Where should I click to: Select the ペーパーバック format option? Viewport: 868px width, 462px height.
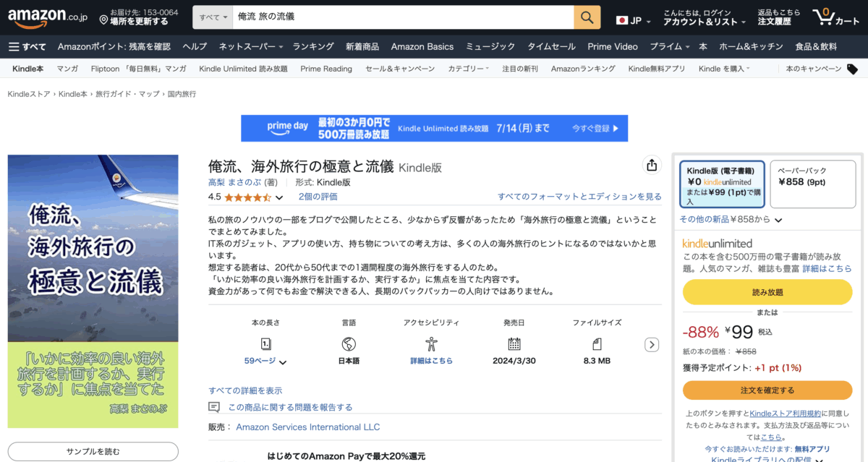click(813, 184)
